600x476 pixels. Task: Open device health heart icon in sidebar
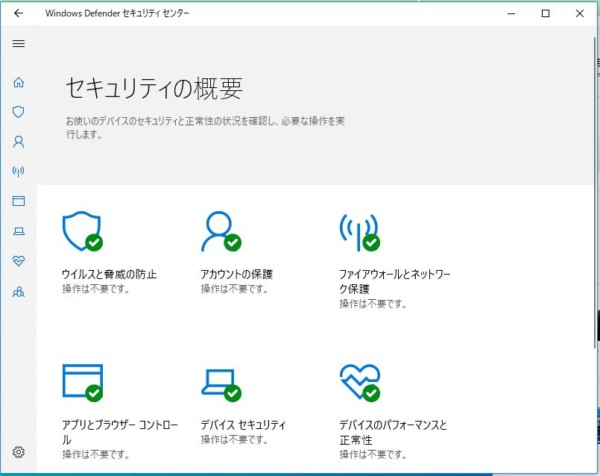(x=18, y=261)
